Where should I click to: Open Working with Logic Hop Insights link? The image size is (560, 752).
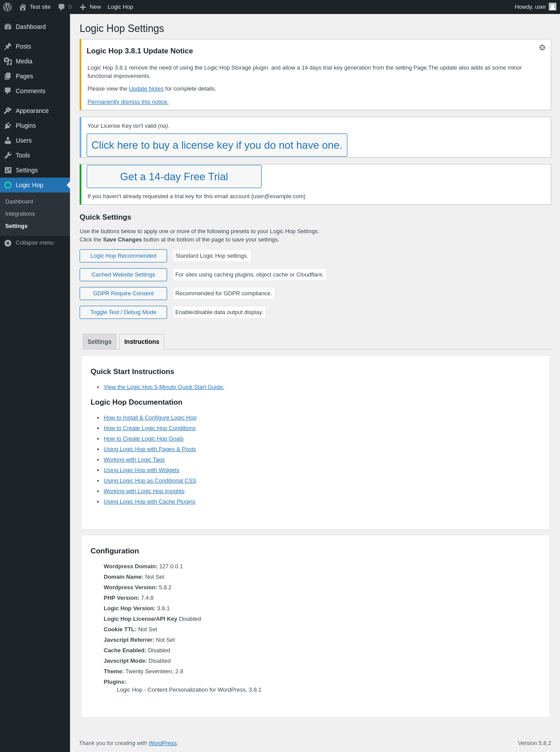(144, 491)
